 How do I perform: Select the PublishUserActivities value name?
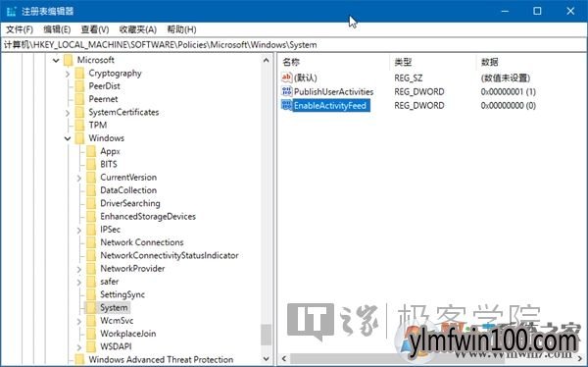coord(334,91)
